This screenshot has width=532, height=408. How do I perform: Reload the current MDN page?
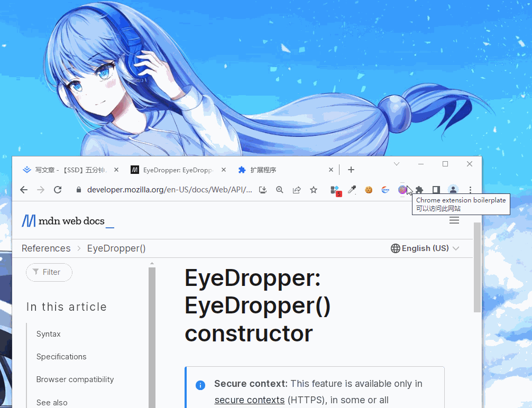pos(58,190)
